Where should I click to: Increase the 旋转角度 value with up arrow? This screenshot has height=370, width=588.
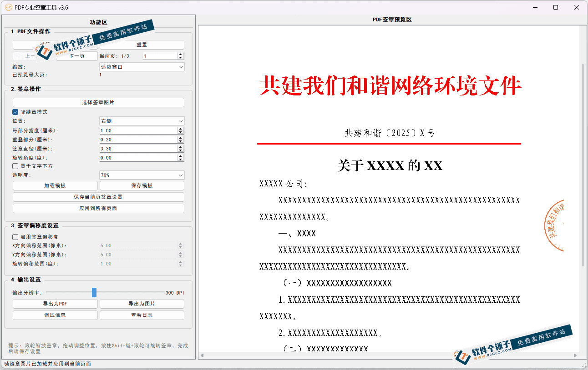181,156
